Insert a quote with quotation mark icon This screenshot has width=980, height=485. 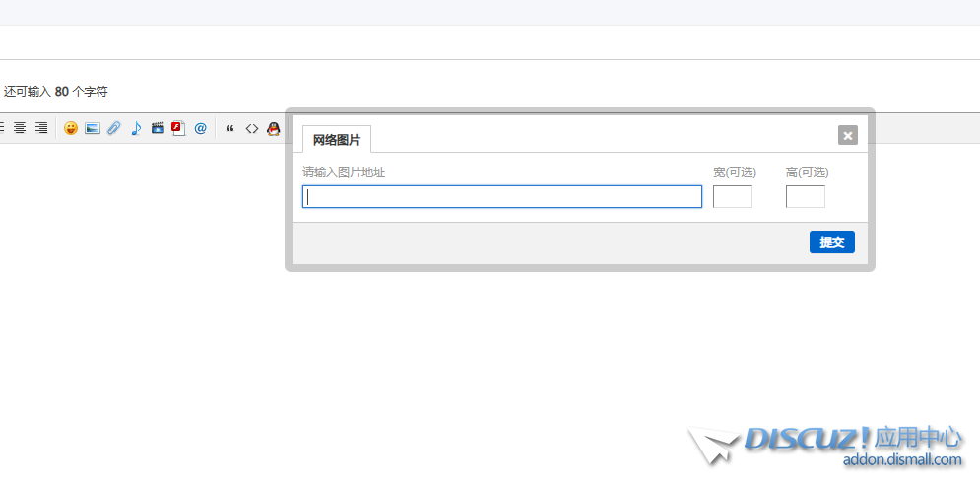click(x=230, y=128)
